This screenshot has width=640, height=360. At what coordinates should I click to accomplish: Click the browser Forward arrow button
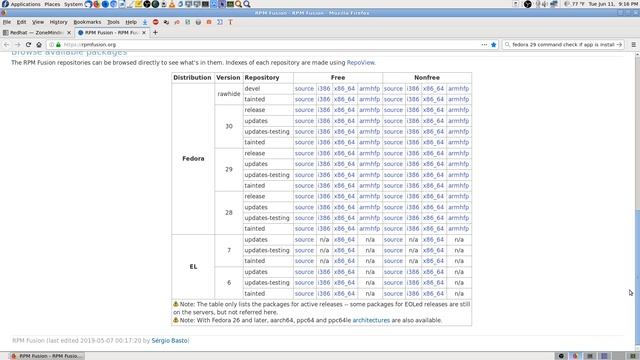point(17,44)
